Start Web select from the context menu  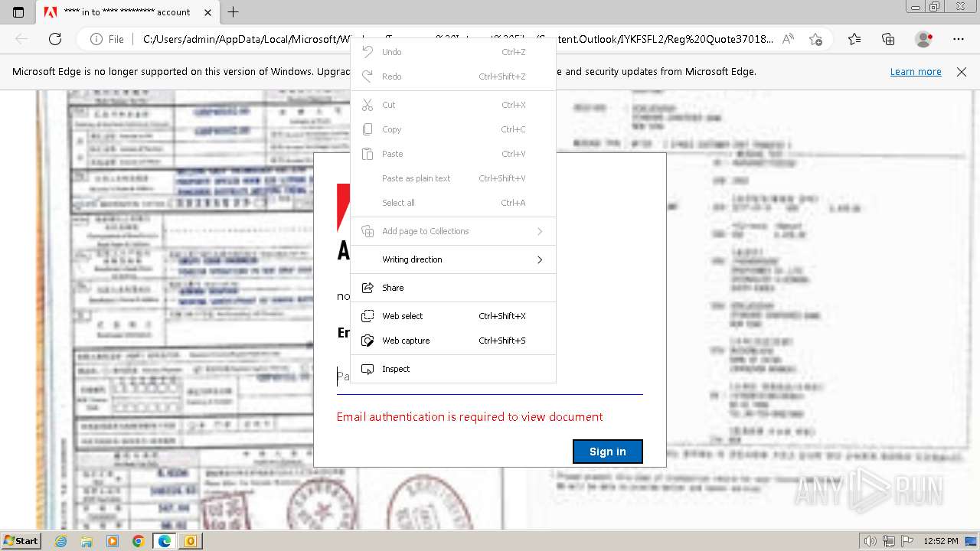(x=453, y=316)
